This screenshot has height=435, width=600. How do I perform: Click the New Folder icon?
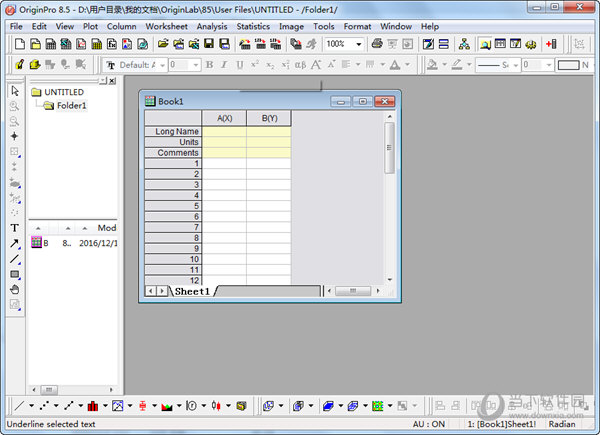[35, 44]
